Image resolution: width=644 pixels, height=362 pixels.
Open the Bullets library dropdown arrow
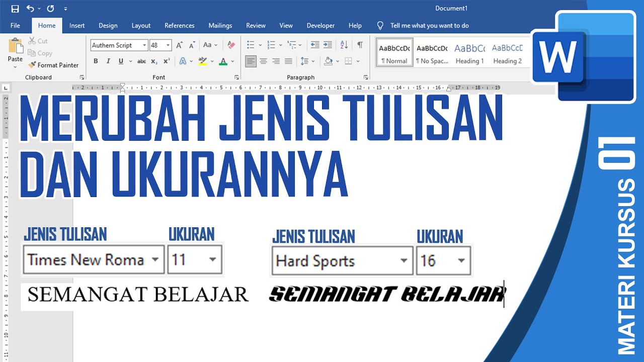[x=260, y=45]
